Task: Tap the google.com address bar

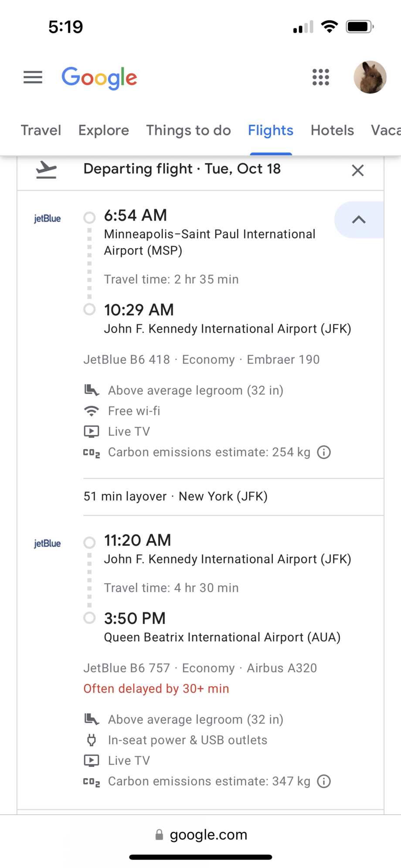Action: (x=201, y=835)
